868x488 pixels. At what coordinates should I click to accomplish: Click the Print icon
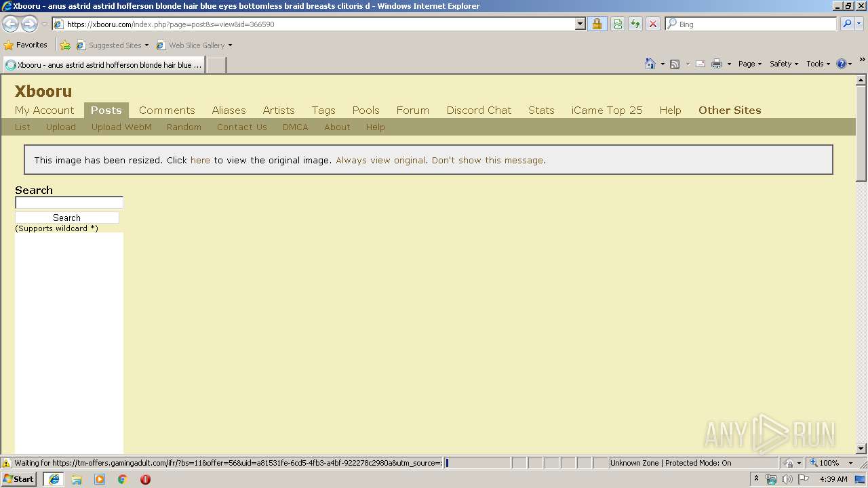click(717, 64)
